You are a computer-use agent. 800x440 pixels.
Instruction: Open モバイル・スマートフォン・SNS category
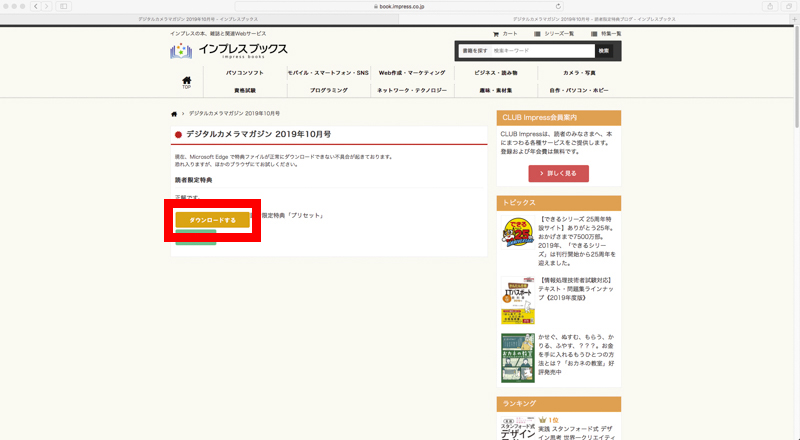pyautogui.click(x=328, y=73)
